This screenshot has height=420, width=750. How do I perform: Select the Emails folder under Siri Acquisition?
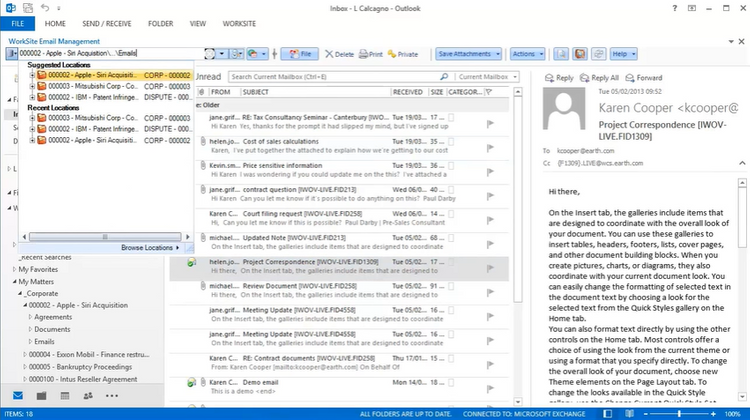click(44, 342)
